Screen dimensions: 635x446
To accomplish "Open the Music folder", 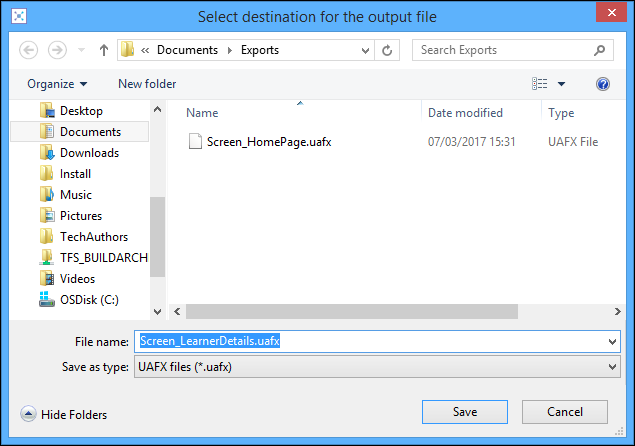I will click(x=76, y=195).
